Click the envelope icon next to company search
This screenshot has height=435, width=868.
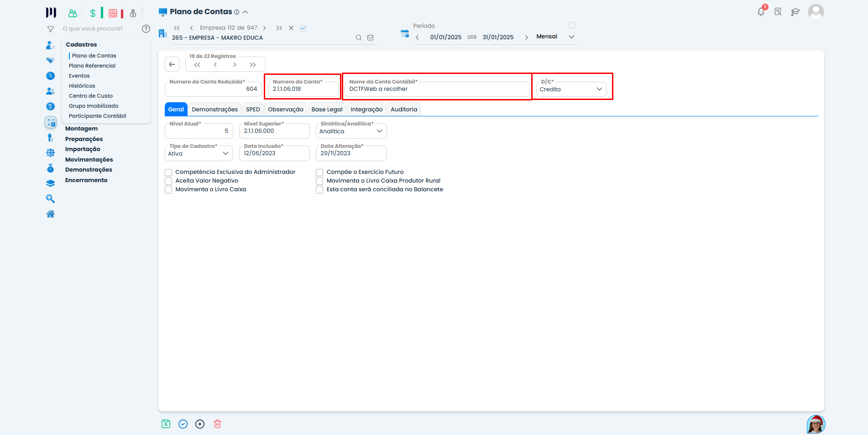click(371, 37)
